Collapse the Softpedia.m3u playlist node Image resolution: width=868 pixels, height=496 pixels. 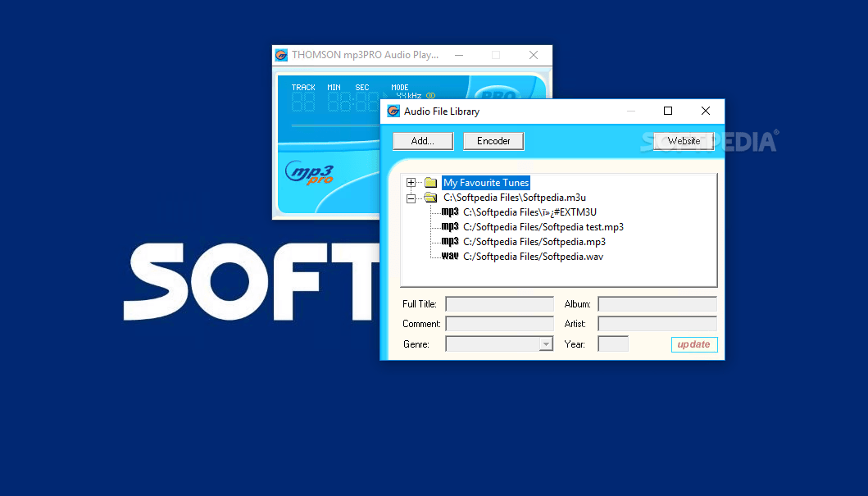click(411, 197)
